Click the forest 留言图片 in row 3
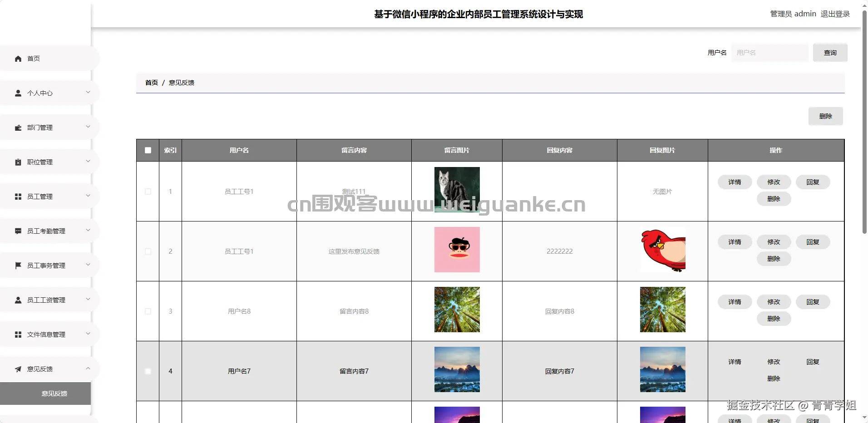This screenshot has height=423, width=868. click(457, 310)
